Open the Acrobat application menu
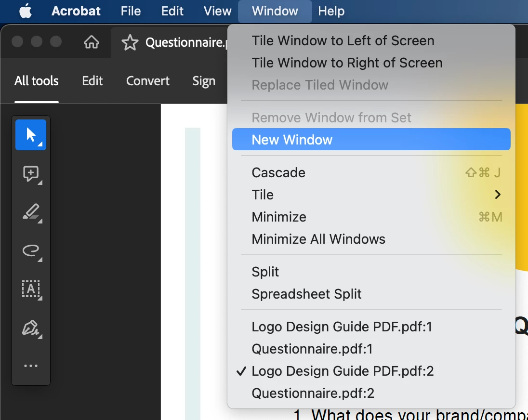The image size is (528, 420). coord(76,11)
